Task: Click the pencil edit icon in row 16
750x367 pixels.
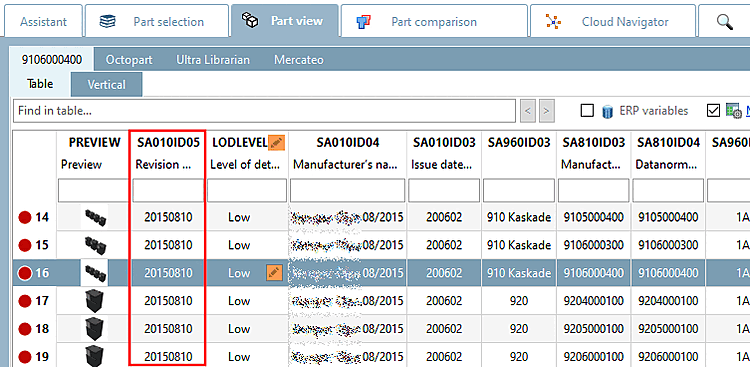Action: pyautogui.click(x=274, y=273)
